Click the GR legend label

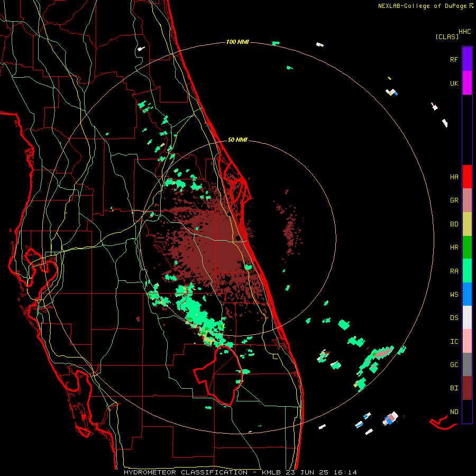click(454, 200)
